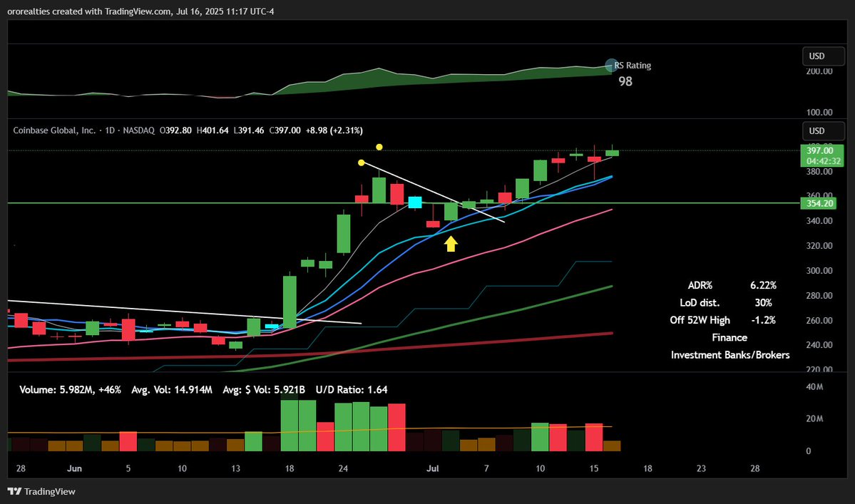Click the green '397.00' last price label
The height and width of the screenshot is (504, 855).
(x=820, y=151)
